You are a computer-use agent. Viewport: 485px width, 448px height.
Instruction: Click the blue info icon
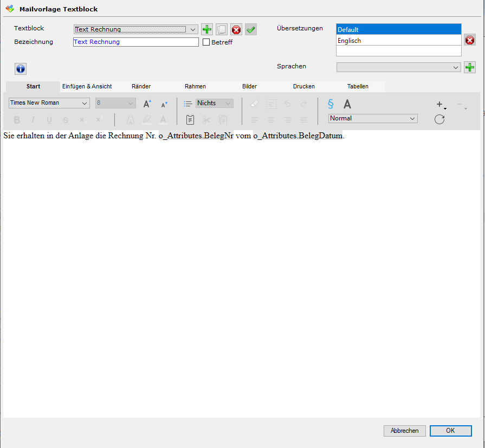(21, 69)
